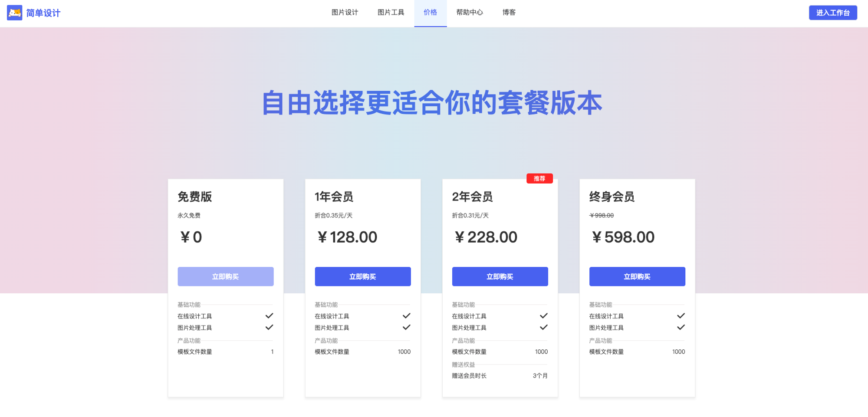
Task: Click the red 推荐 badge
Action: coord(539,178)
